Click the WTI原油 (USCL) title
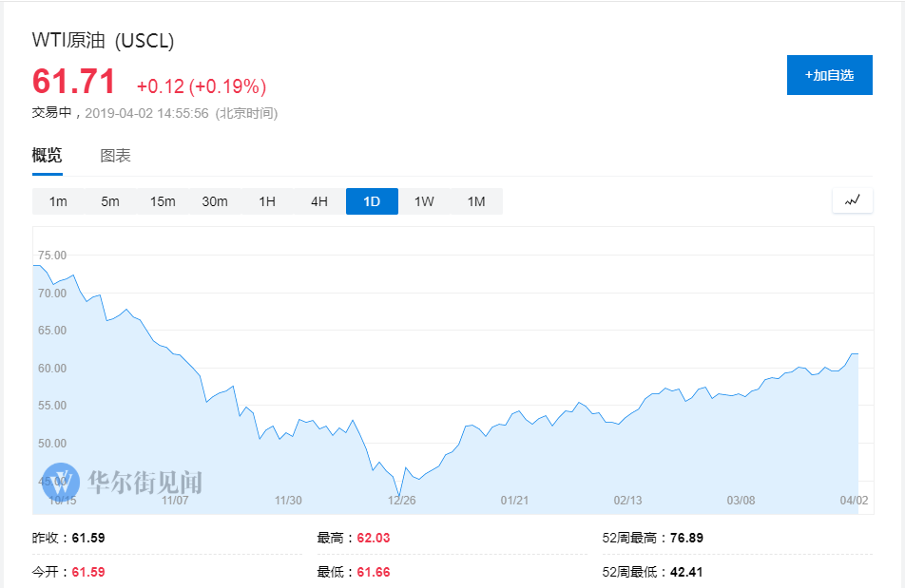The width and height of the screenshot is (905, 588). point(104,41)
